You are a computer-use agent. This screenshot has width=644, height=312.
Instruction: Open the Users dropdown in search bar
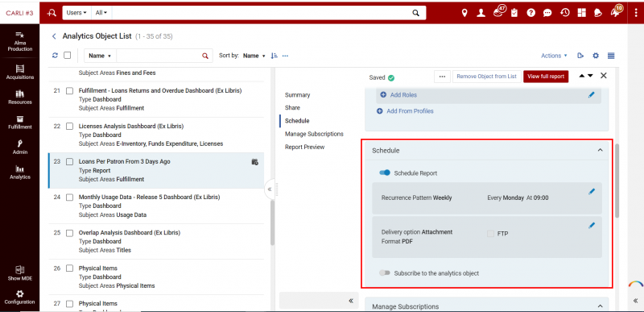click(76, 13)
